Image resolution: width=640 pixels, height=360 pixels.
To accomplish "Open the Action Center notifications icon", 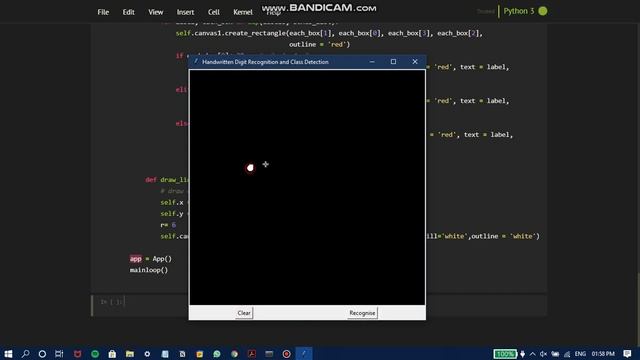I will pos(627,354).
